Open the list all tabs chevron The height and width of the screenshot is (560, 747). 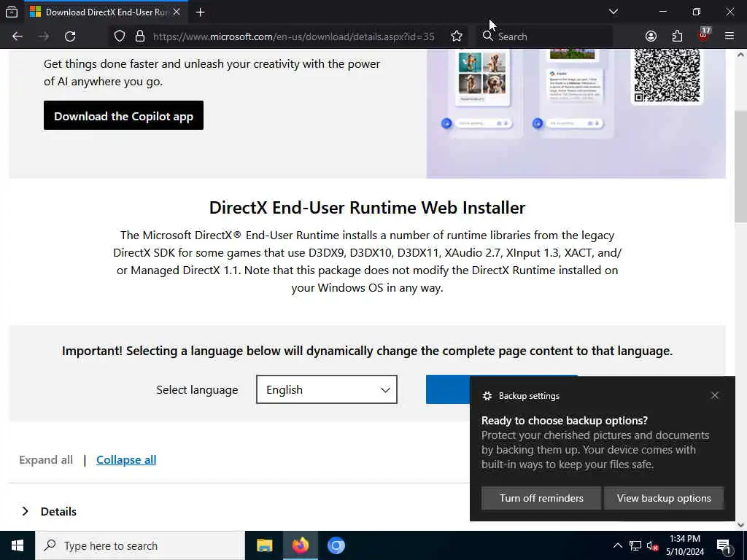click(614, 12)
